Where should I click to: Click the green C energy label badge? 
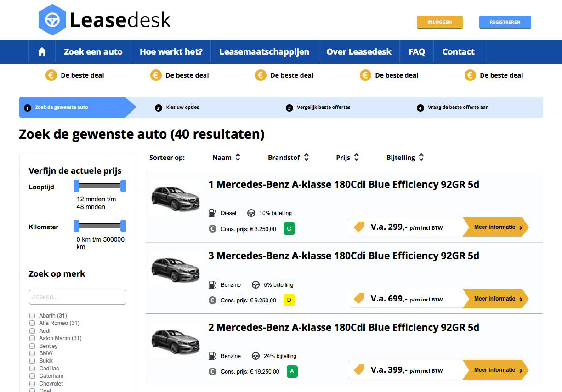(x=289, y=228)
